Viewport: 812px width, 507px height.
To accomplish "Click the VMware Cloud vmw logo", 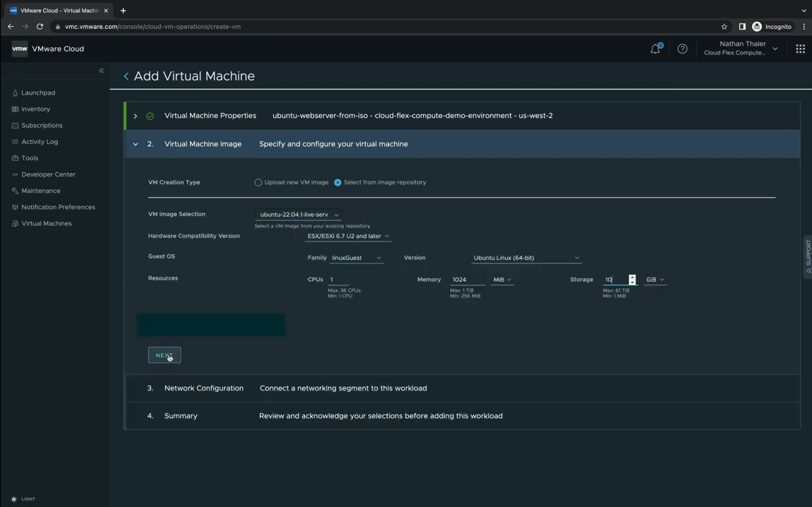I will tap(20, 49).
